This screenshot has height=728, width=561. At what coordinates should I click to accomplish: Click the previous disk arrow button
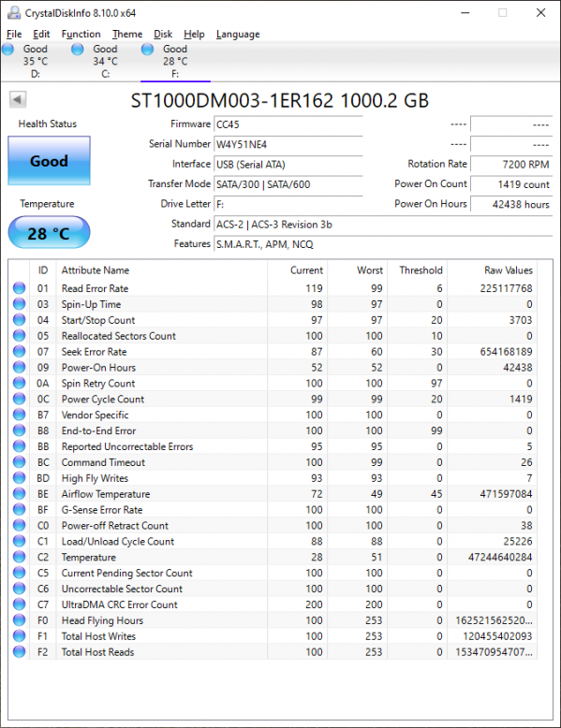(18, 99)
